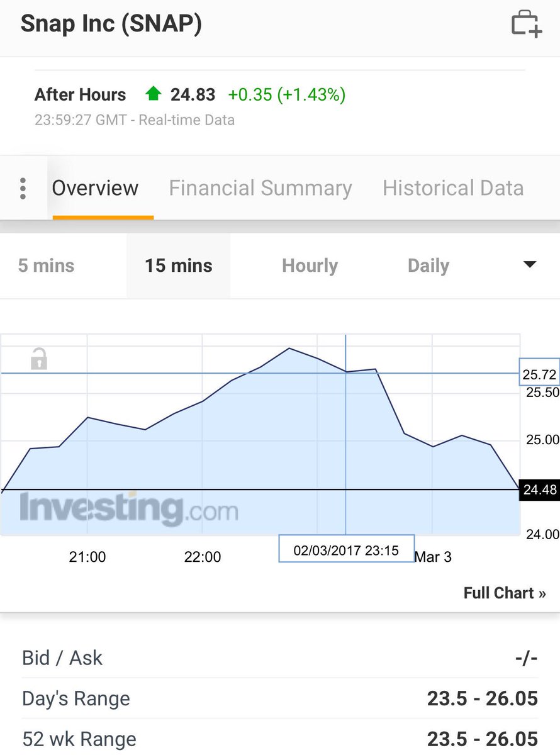Click the 23:59:27 GMT real-time data text
Viewport: 560px width, 755px height.
click(135, 120)
